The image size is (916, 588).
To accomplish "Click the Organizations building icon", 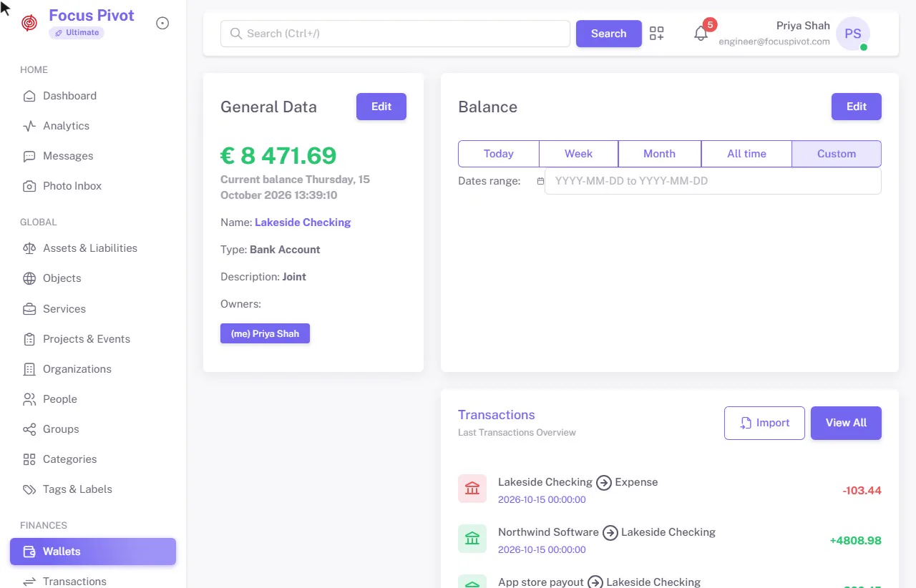I will 29,369.
